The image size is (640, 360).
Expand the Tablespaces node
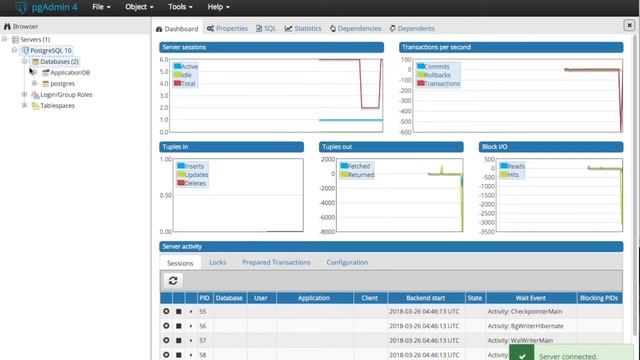[24, 105]
